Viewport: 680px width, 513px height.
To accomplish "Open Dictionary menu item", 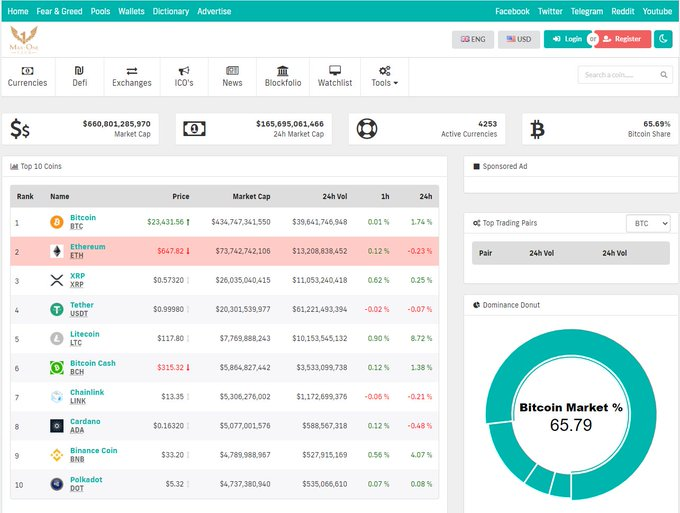I will tap(170, 11).
